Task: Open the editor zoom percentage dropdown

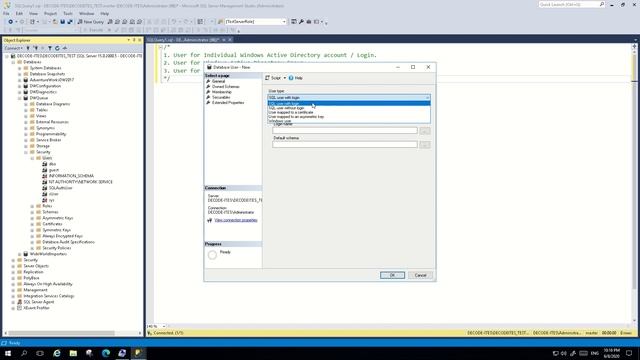Action: click(164, 327)
